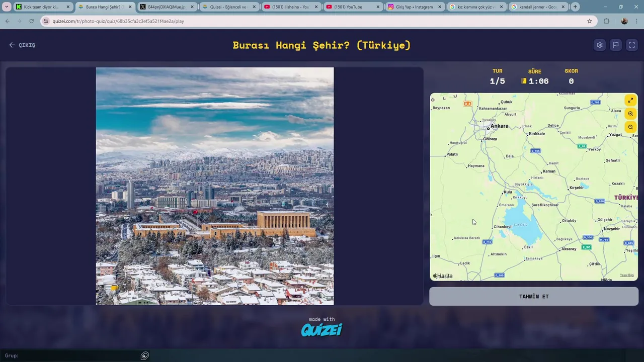
Task: Select Beypazarı on the map
Action: coord(441,108)
